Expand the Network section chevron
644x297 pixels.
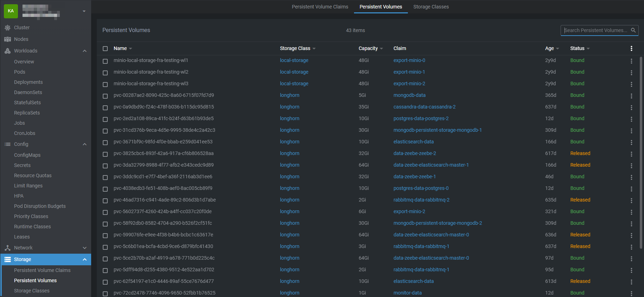pos(84,248)
